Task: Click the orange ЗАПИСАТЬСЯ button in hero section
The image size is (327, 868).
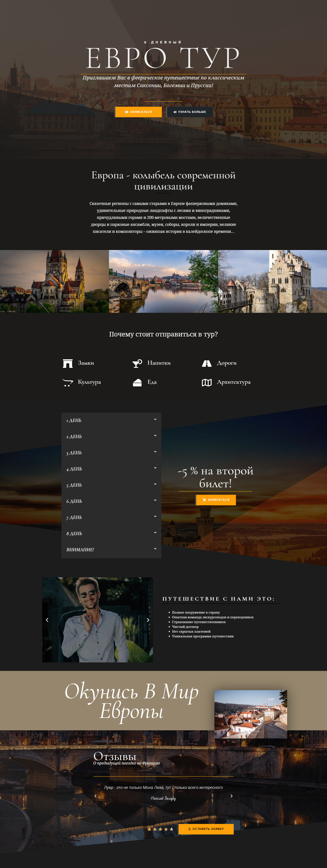Action: (138, 112)
